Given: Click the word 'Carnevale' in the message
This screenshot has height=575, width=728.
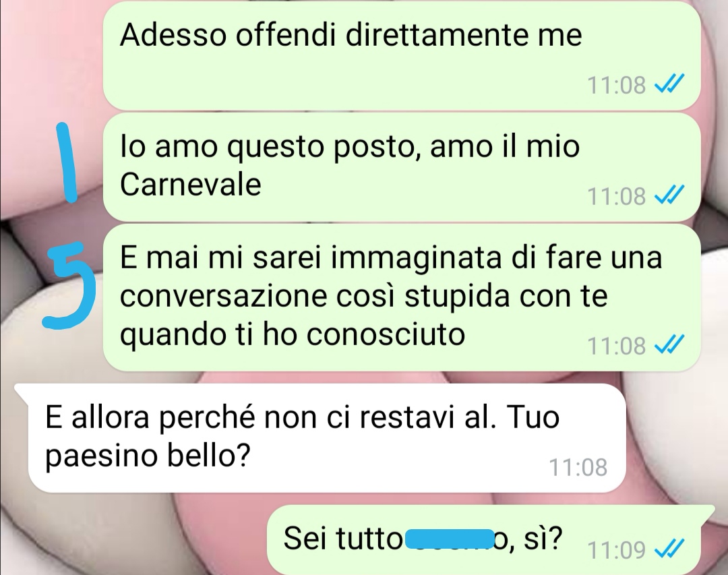Looking at the screenshot, I should click(190, 185).
